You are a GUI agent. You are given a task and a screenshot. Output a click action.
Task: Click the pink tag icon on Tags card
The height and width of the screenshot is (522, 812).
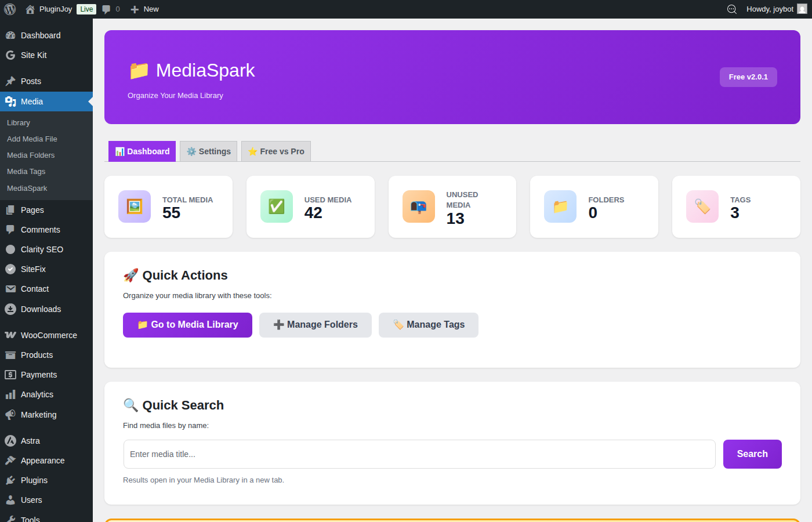click(x=702, y=206)
